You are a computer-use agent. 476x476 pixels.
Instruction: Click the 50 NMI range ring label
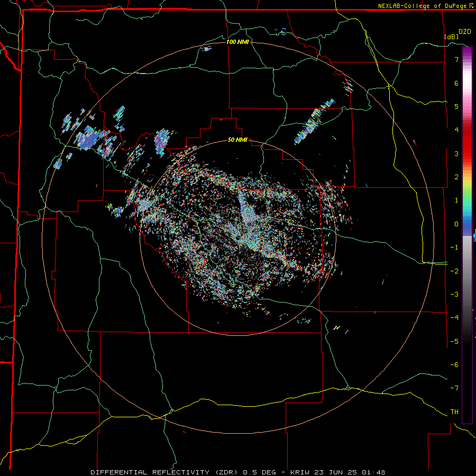click(x=237, y=140)
